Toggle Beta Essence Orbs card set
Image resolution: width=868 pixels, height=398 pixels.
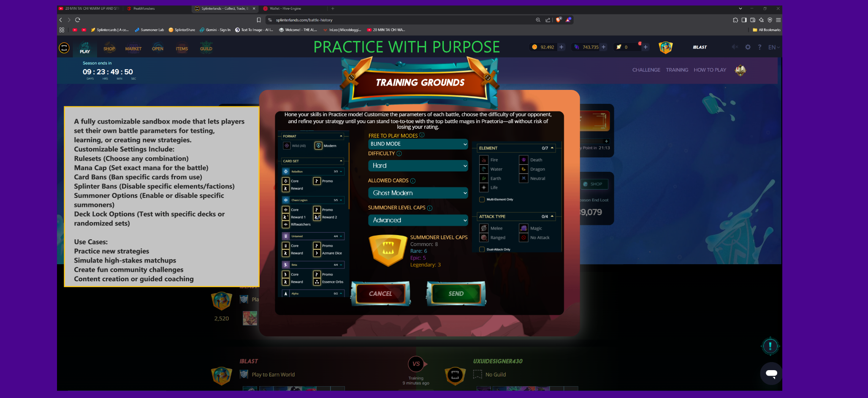pos(317,282)
